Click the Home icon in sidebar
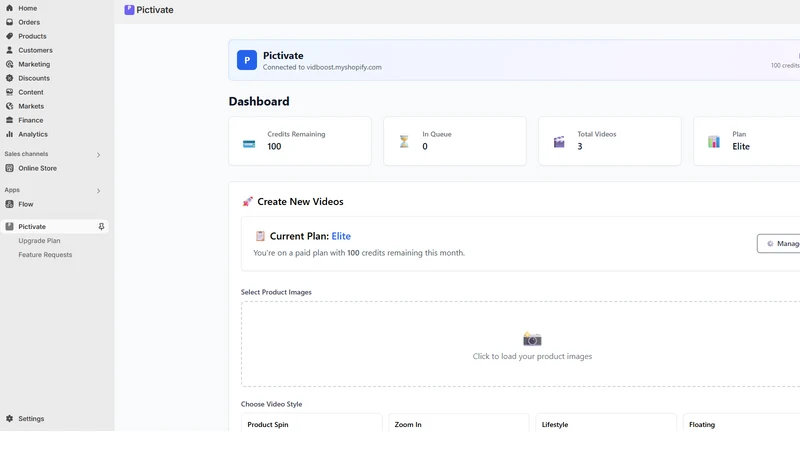This screenshot has height=450, width=800. coord(9,8)
